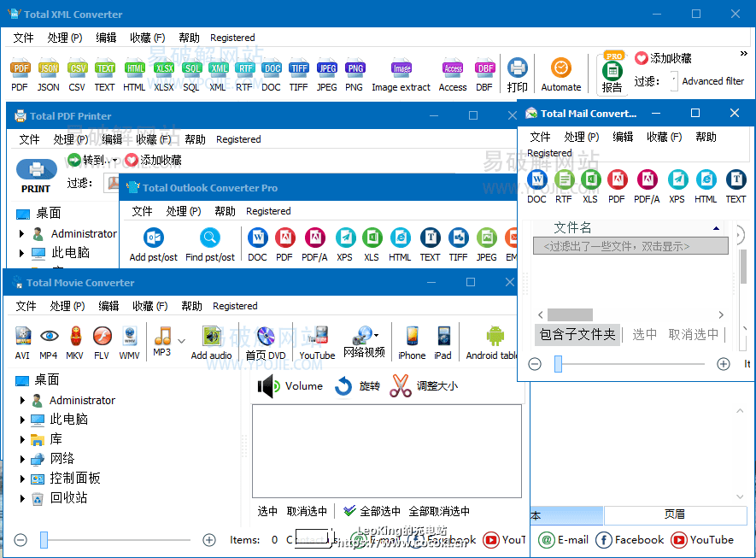Open 帮助 menu in Total Outlook Converter Pro
Viewport: 756px width, 558px height.
click(x=226, y=211)
